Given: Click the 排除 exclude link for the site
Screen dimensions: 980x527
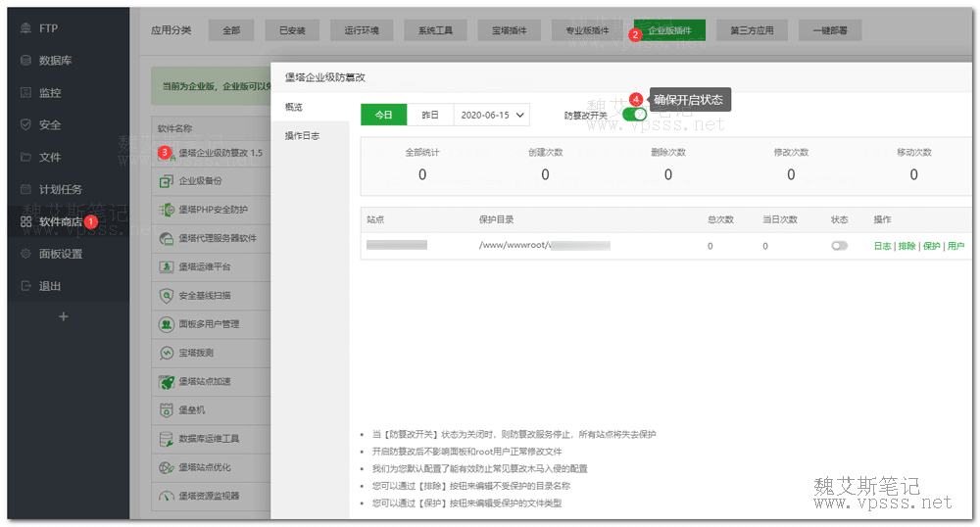Looking at the screenshot, I should 906,246.
